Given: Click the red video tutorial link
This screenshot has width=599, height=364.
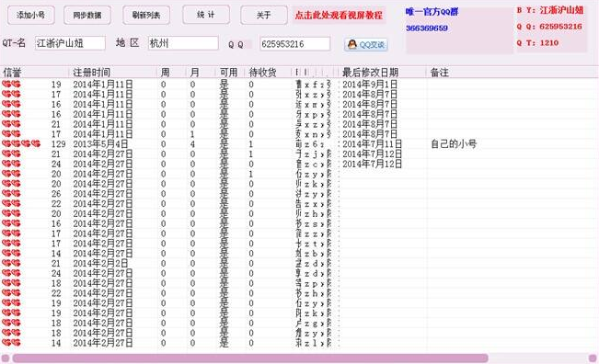Looking at the screenshot, I should pyautogui.click(x=339, y=16).
